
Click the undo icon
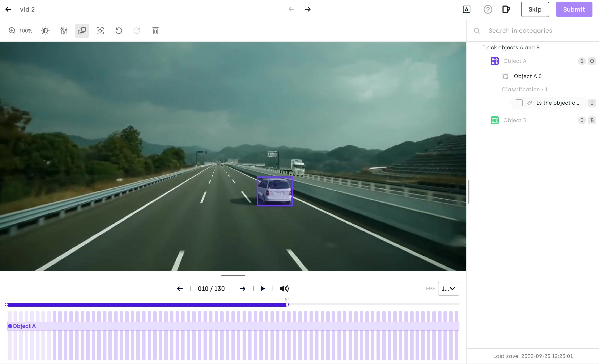point(119,31)
